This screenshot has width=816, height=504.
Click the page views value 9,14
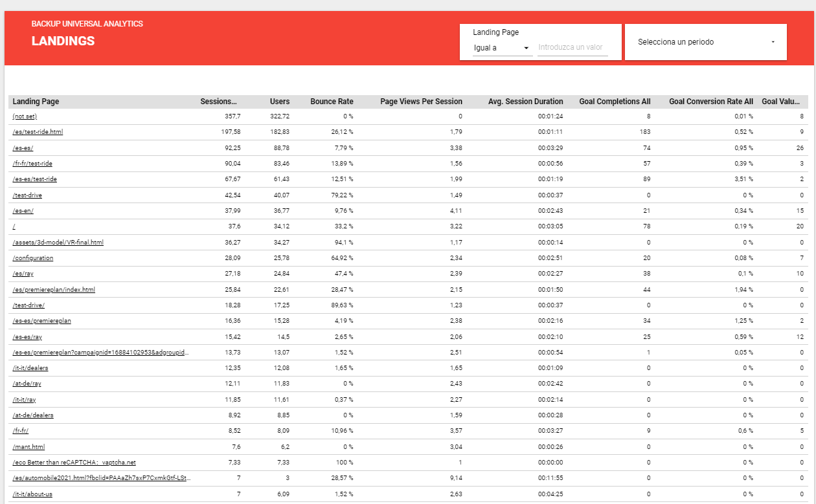(x=456, y=479)
